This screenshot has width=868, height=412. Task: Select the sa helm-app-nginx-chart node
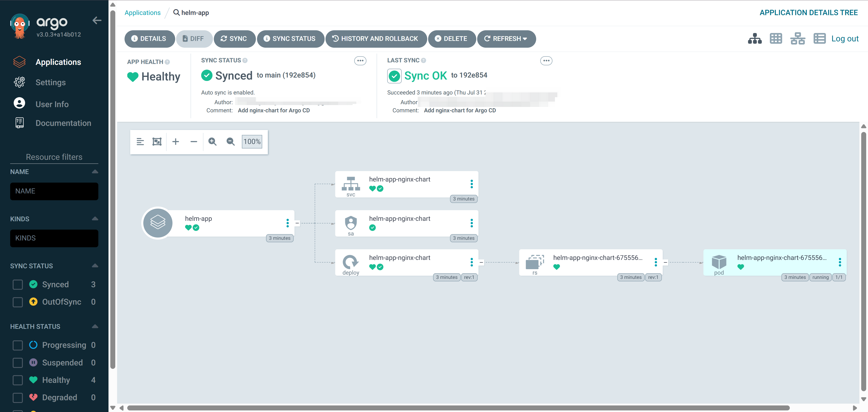(x=406, y=223)
